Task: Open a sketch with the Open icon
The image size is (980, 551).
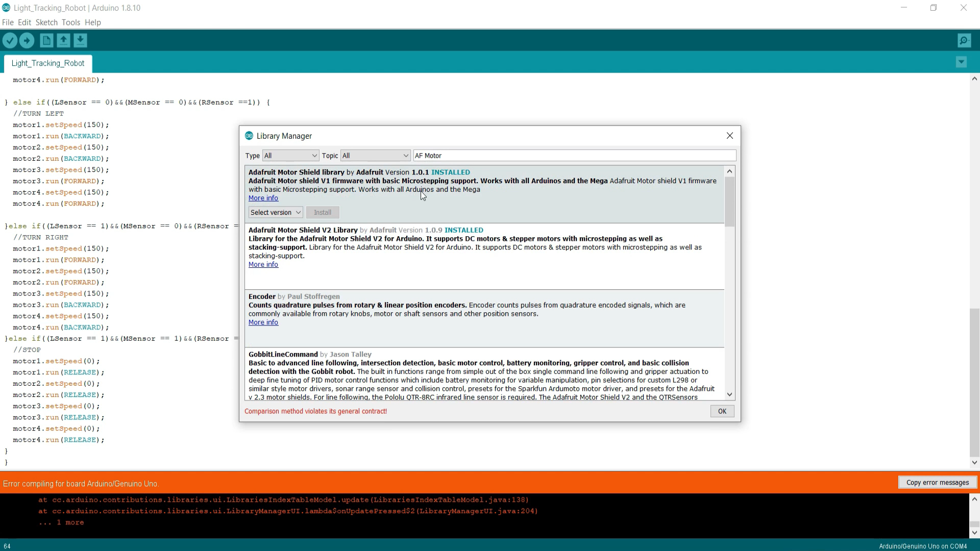Action: tap(63, 40)
